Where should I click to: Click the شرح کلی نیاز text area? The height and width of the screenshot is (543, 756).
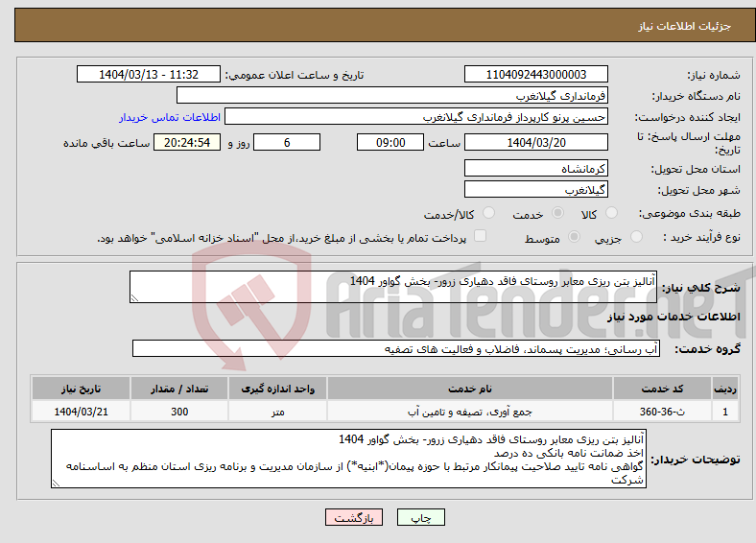tap(393, 287)
